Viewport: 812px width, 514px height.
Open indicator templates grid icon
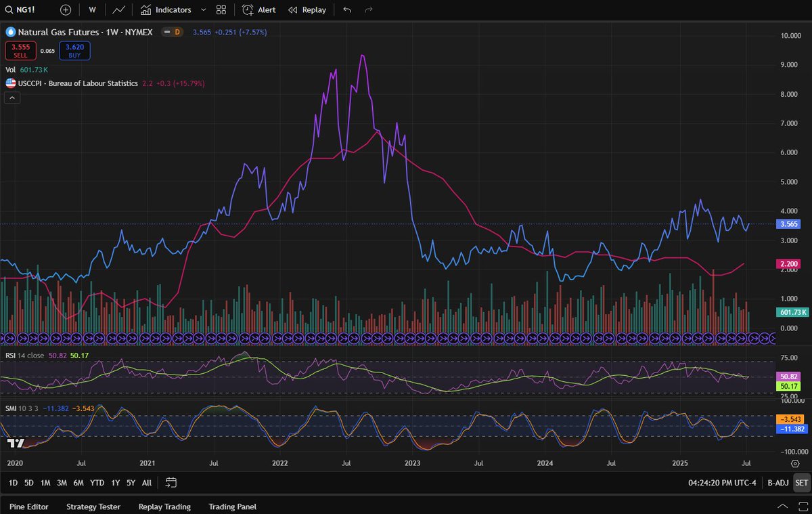221,9
